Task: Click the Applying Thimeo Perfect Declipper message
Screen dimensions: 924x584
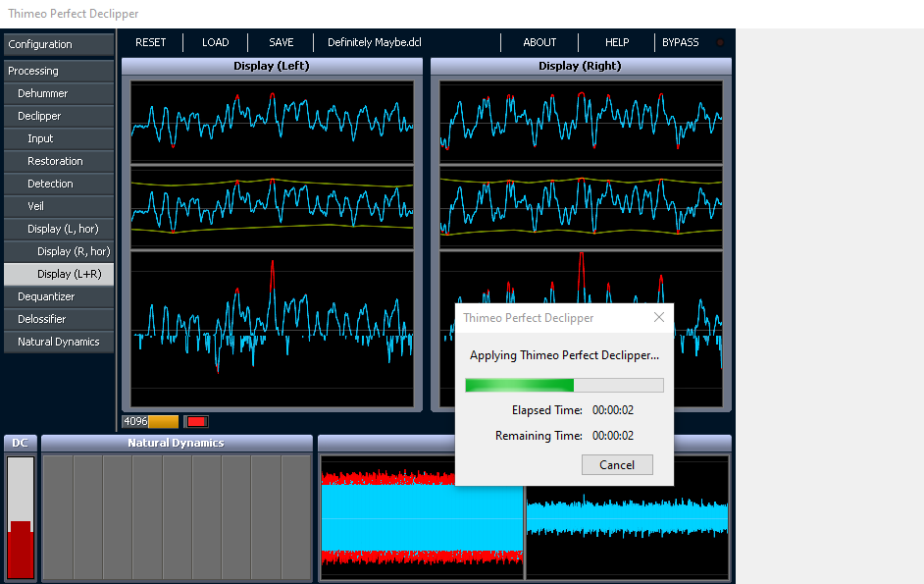Action: (564, 355)
